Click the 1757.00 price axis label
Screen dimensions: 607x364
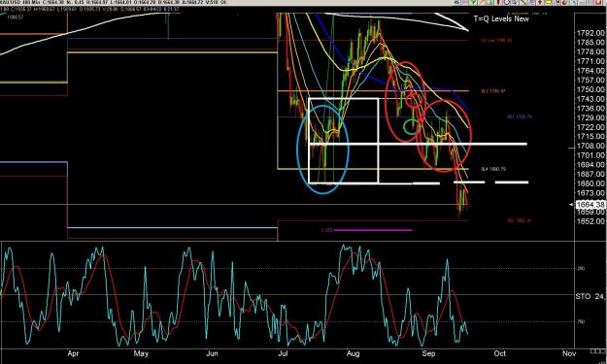[590, 80]
